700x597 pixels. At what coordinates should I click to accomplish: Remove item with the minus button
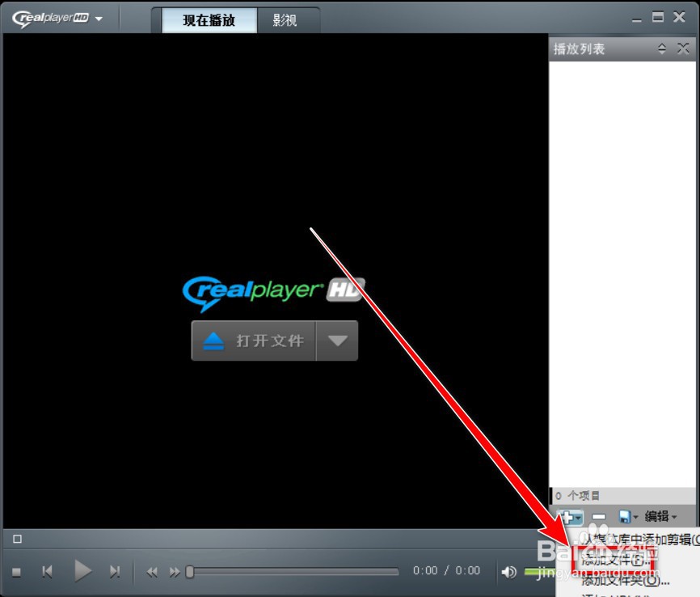click(598, 517)
